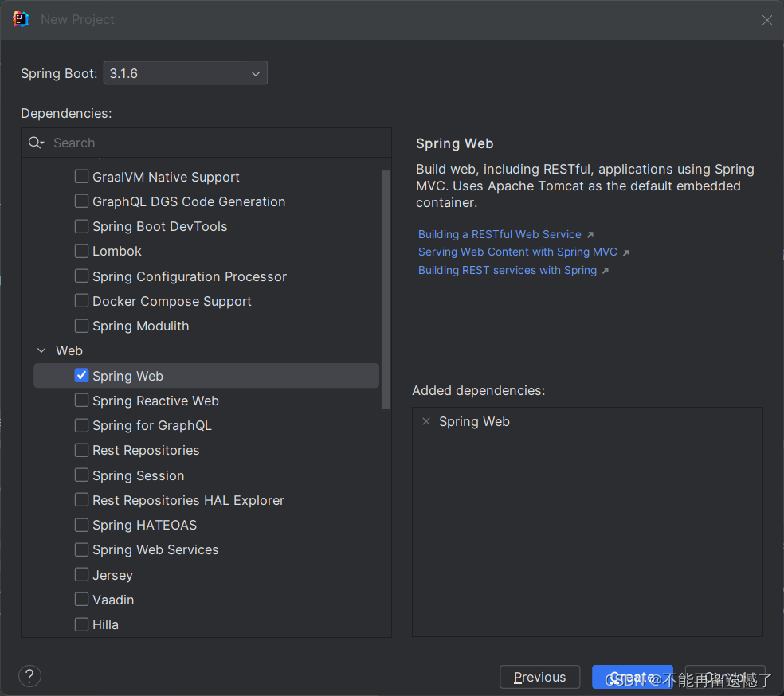784x696 pixels.
Task: Click the dependencies list scrollbar
Action: click(386, 288)
